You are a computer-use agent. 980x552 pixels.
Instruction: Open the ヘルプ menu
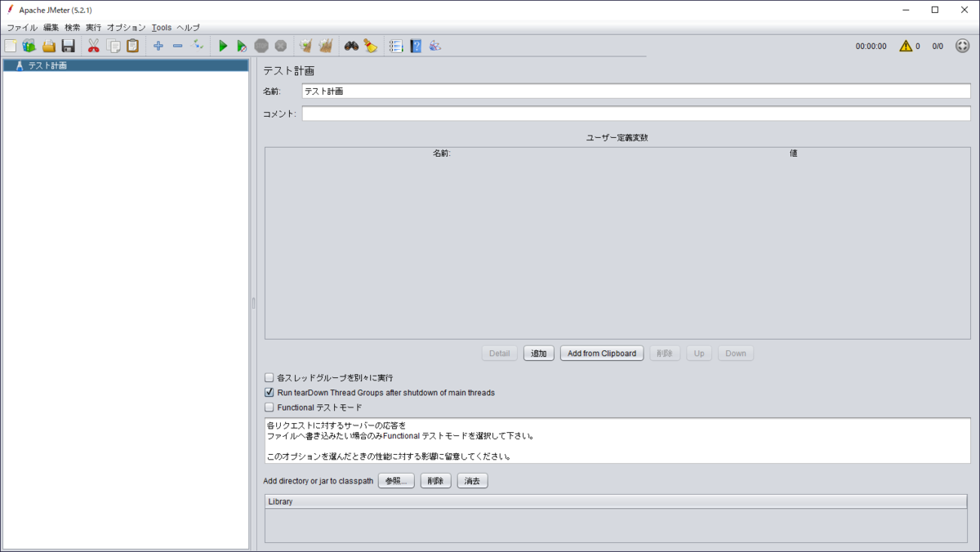(x=188, y=28)
